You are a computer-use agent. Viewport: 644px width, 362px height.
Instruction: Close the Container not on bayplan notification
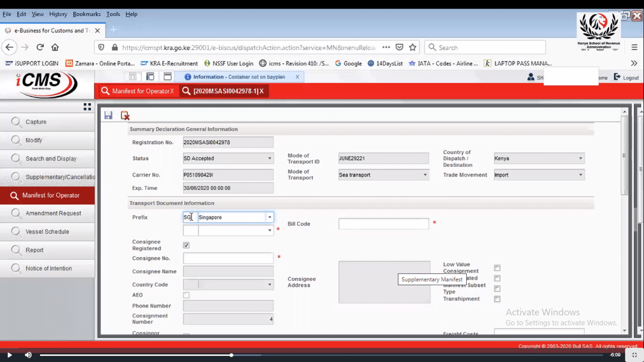pos(297,77)
